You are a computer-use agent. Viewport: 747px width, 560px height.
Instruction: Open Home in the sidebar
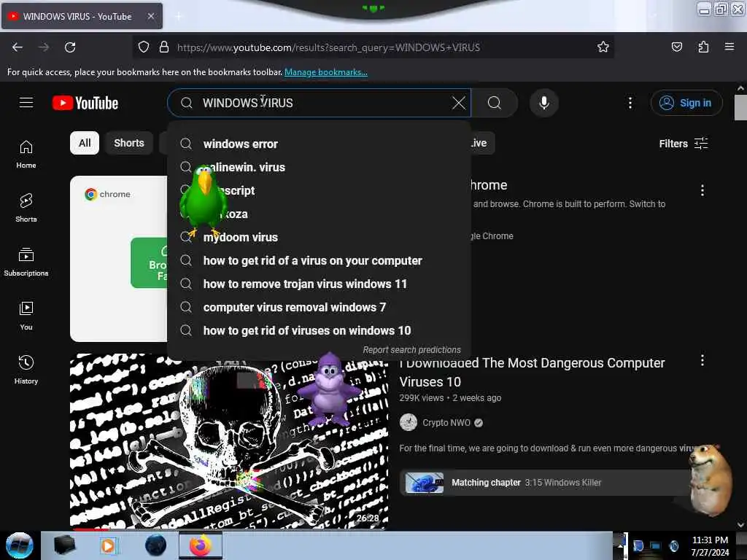pos(26,155)
